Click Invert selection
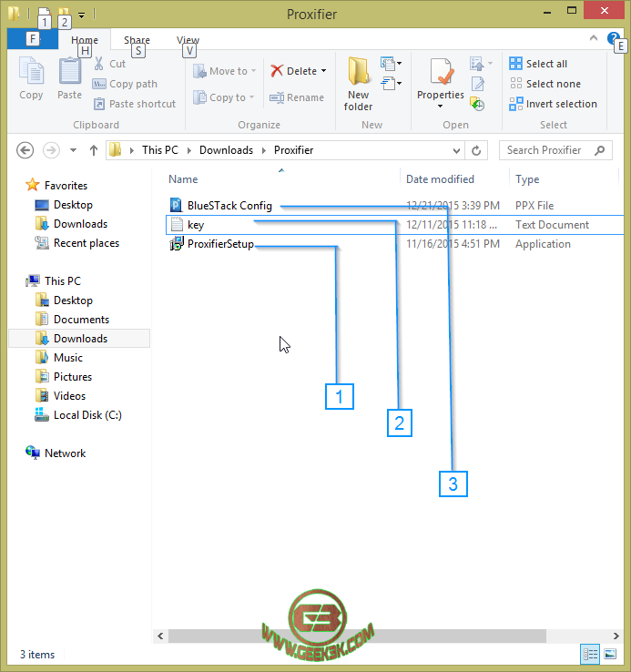Image resolution: width=631 pixels, height=672 pixels. pos(553,104)
